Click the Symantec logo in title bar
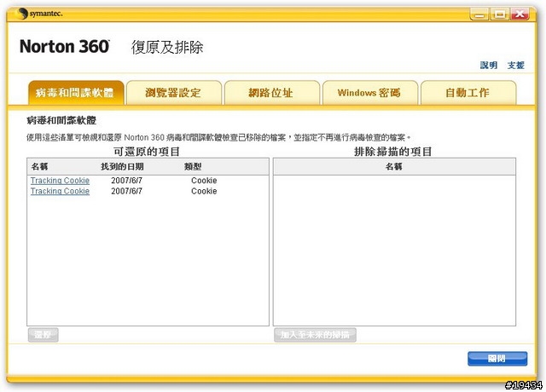Image resolution: width=546 pixels, height=392 pixels. pos(38,14)
